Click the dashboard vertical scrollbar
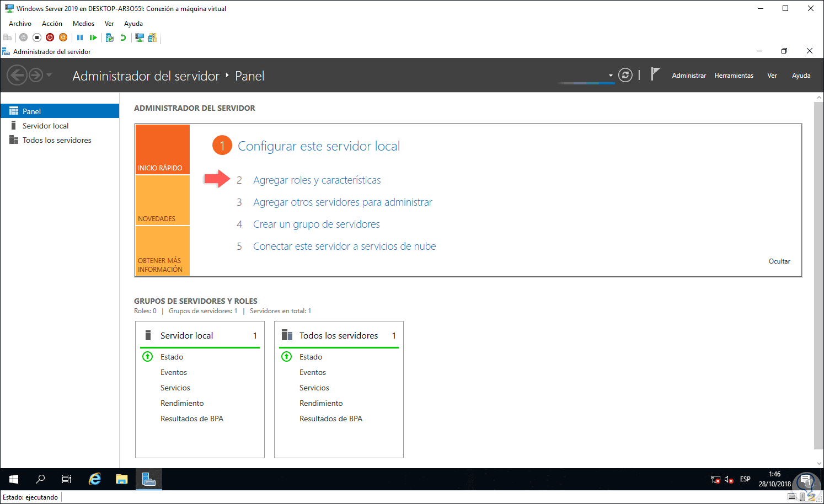This screenshot has width=824, height=504. [818, 276]
